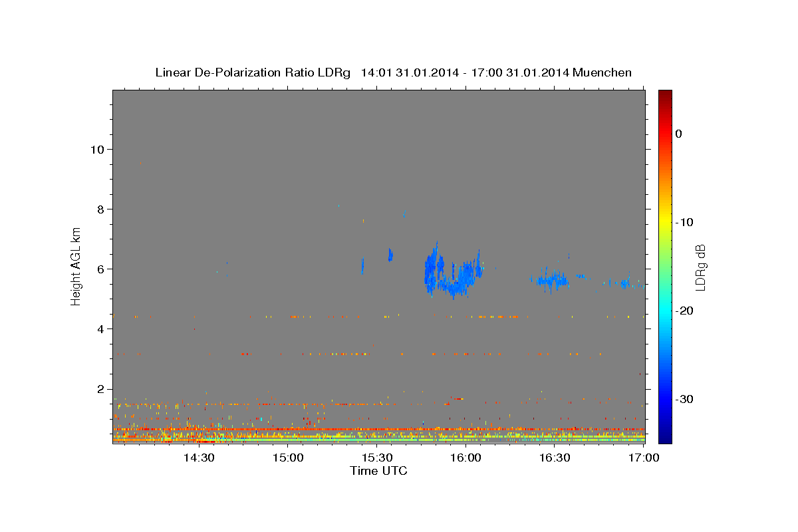
Task: Click the colorbar label -20
Action: (x=684, y=311)
